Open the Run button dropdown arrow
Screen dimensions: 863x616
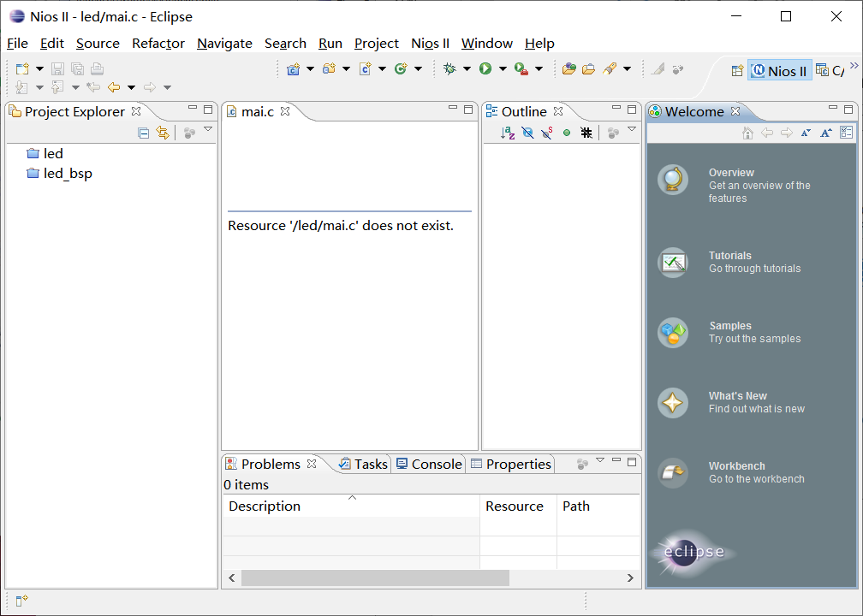pos(503,69)
